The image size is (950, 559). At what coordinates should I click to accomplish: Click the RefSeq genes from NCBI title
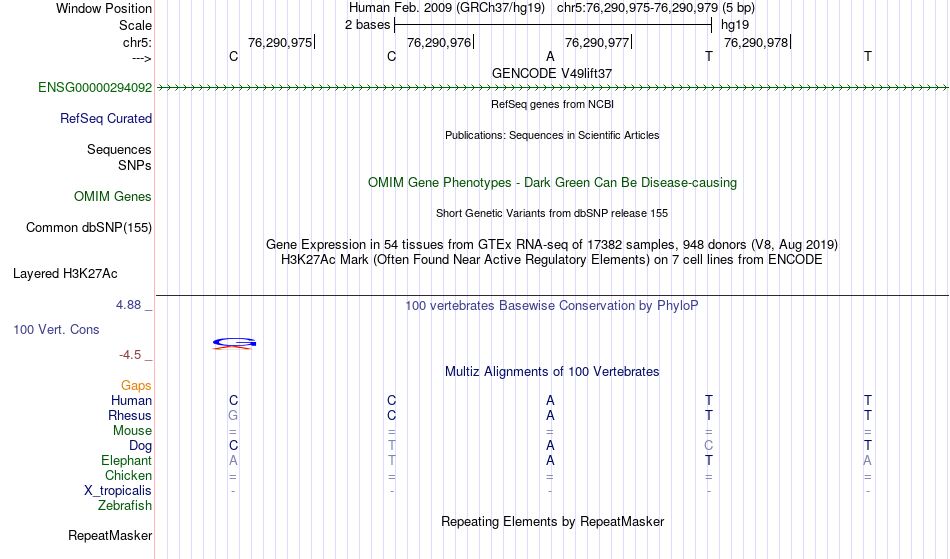coord(553,104)
